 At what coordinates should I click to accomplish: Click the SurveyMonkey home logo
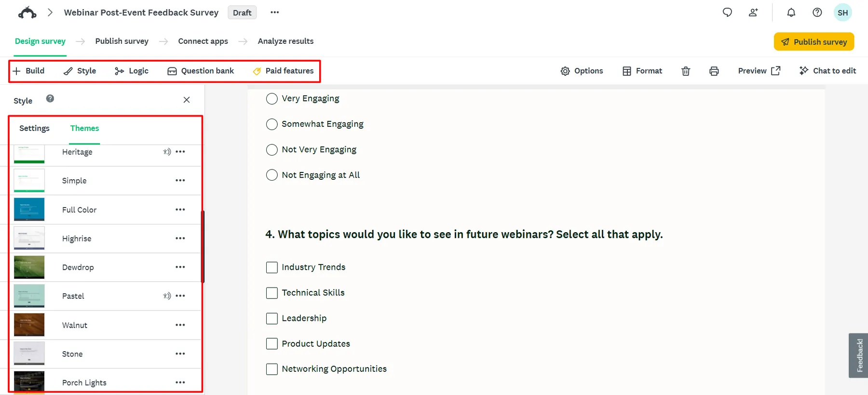(27, 13)
